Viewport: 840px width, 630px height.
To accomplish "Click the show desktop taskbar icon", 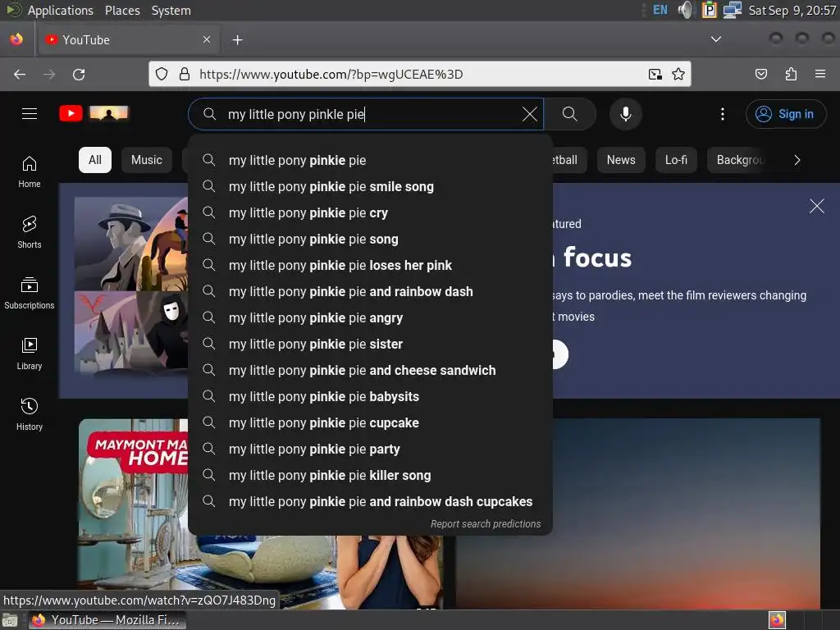I will [x=10, y=620].
